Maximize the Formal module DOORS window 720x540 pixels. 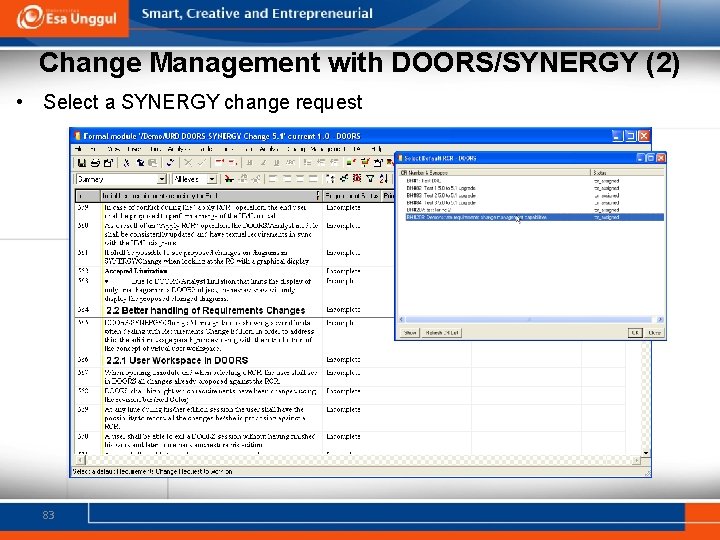coord(631,136)
